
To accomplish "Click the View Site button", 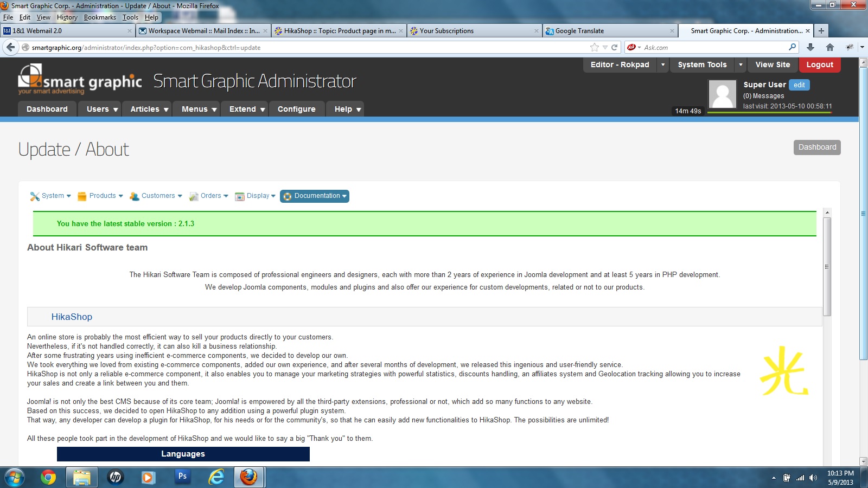I will 773,65.
